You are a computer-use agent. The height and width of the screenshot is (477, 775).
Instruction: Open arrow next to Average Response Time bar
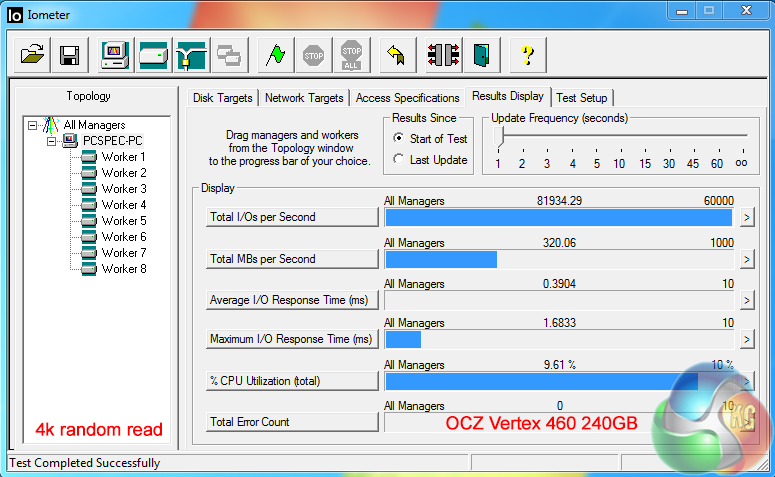click(747, 300)
